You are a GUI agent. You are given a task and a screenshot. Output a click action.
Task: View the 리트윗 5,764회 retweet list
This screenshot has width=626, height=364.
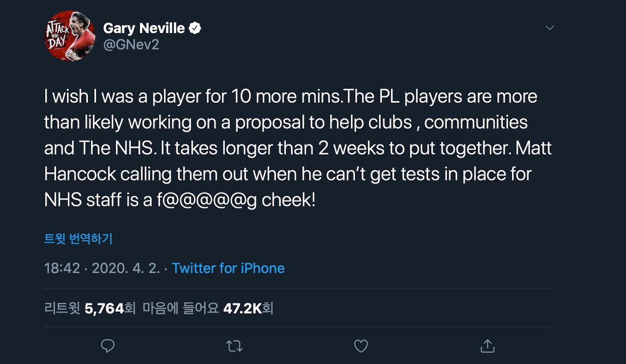pyautogui.click(x=90, y=308)
